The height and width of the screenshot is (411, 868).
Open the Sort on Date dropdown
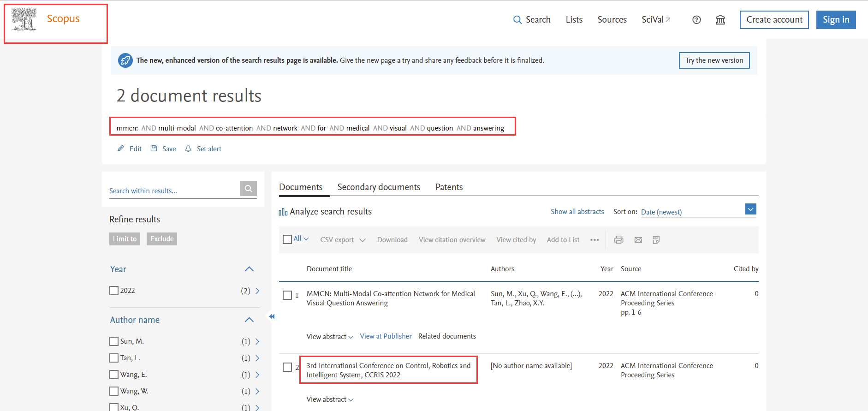(x=751, y=209)
